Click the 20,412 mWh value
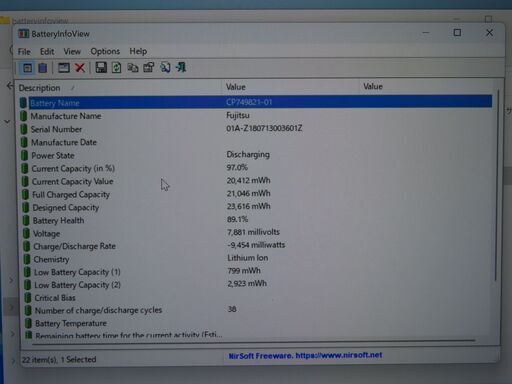The height and width of the screenshot is (384, 512). click(248, 180)
